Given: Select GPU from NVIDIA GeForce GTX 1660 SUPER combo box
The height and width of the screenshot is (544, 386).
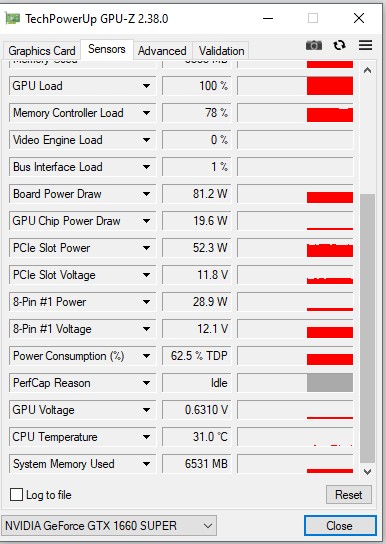Looking at the screenshot, I should 109,526.
